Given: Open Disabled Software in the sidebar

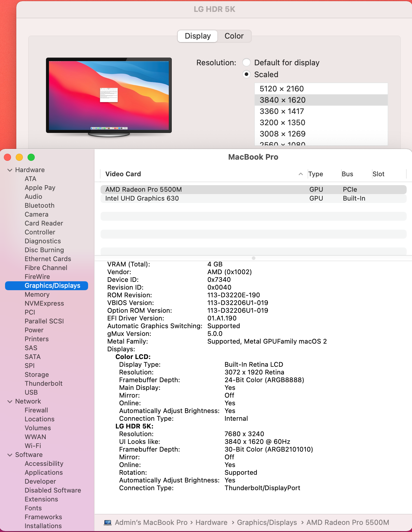Looking at the screenshot, I should (x=53, y=490).
